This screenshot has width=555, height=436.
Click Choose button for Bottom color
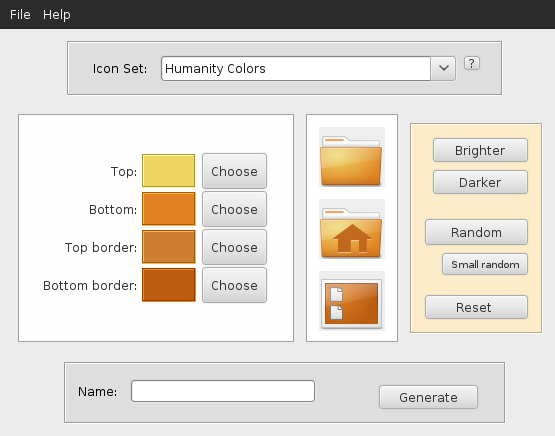[x=234, y=209]
